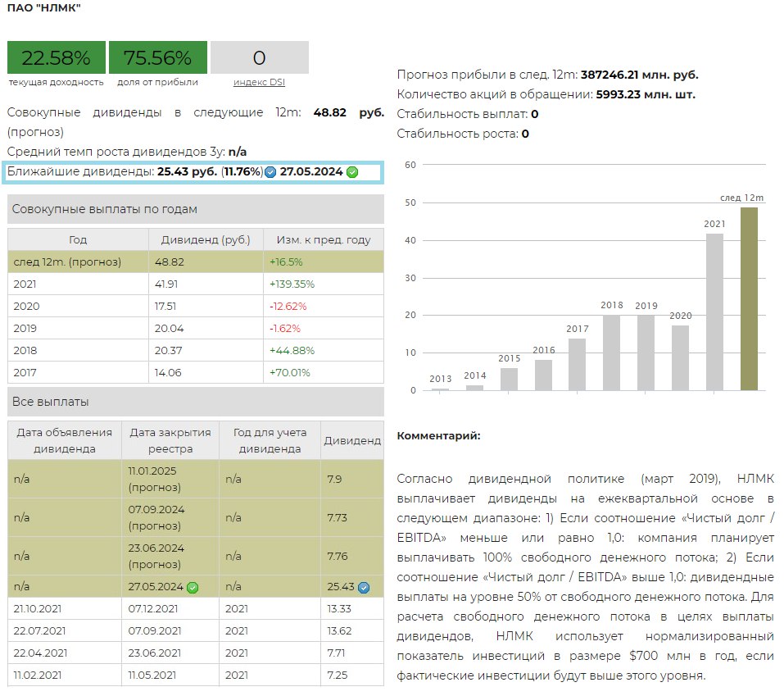Select the Дата закрытия реестра column header
The width and height of the screenshot is (784, 696).
click(170, 440)
